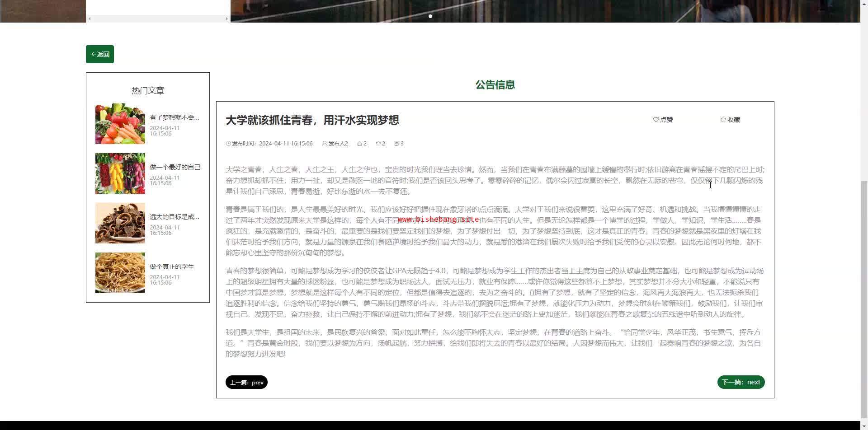Like the article with the 点赞 heart
The width and height of the screenshot is (868, 430).
(x=663, y=120)
